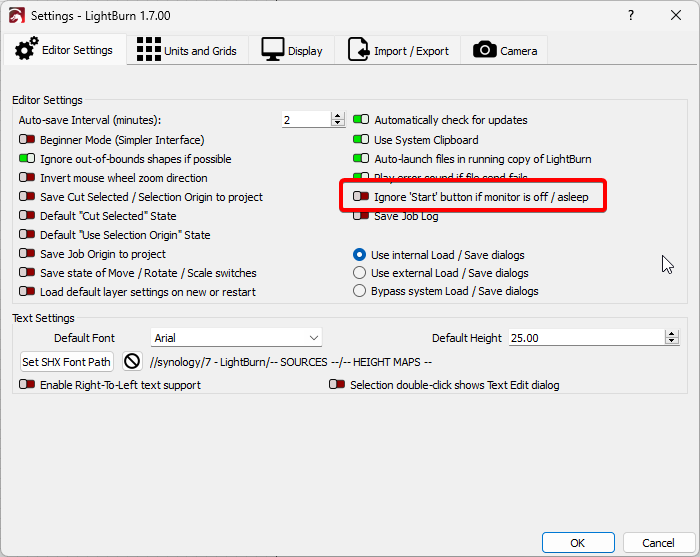
Task: Disable Ignore out-of-bounds shapes if possible
Action: 27,158
